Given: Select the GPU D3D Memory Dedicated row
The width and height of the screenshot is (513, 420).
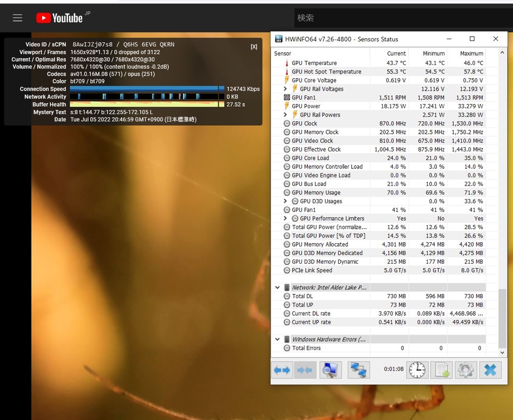Looking at the screenshot, I should [379, 253].
